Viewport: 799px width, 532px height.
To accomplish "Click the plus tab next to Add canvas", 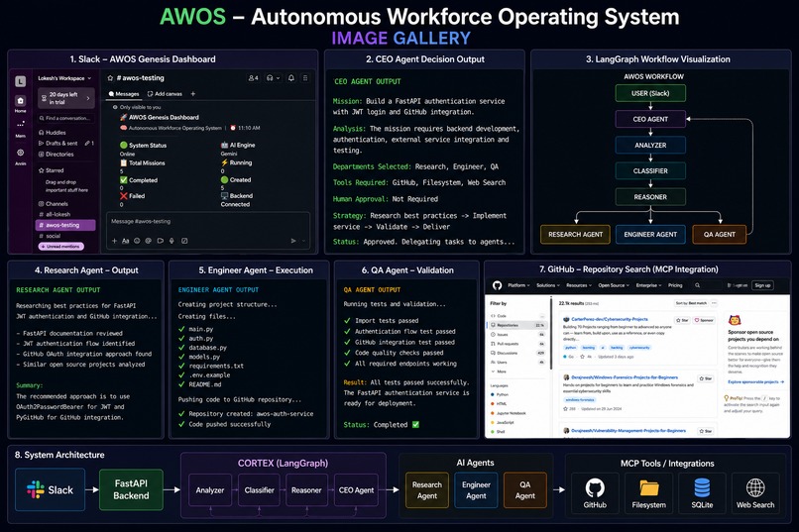I will pyautogui.click(x=192, y=94).
